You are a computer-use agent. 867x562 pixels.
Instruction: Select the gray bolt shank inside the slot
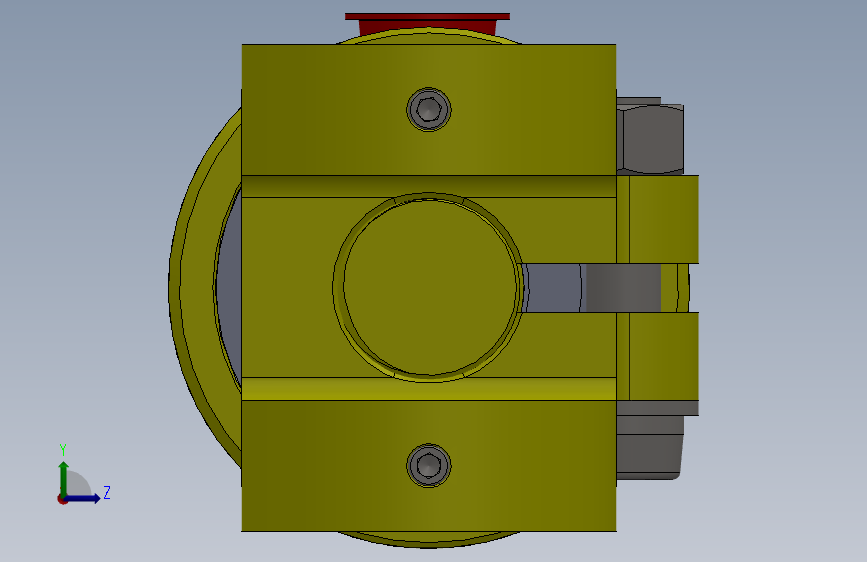pyautogui.click(x=623, y=288)
